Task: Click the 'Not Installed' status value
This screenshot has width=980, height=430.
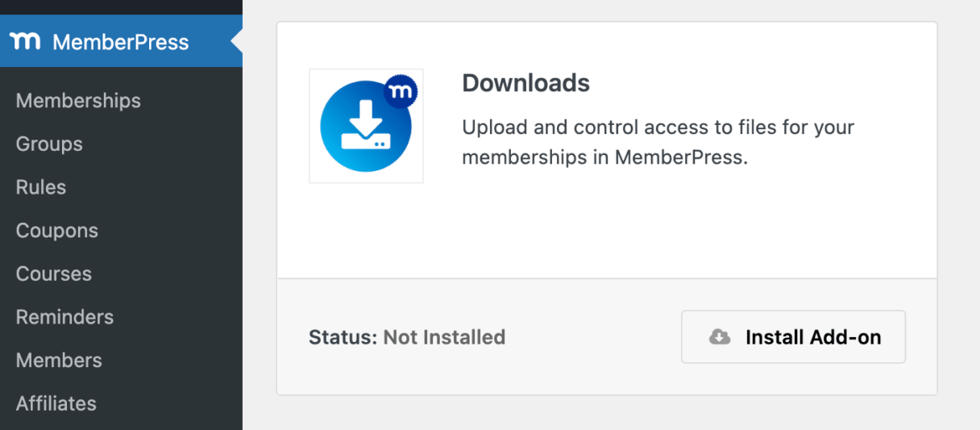Action: [x=444, y=337]
